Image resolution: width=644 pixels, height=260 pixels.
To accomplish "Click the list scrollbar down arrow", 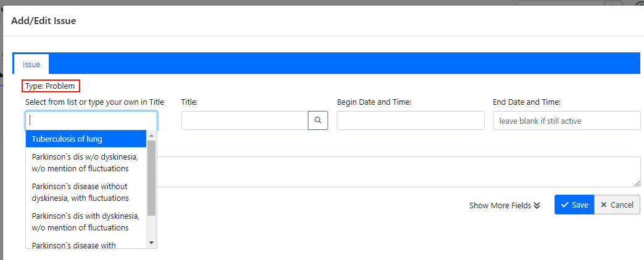I will pyautogui.click(x=152, y=243).
